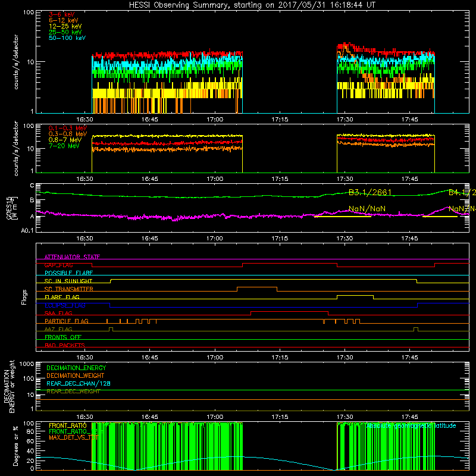The image size is (476, 476).
Task: Click the '0.3-0.8 MeV' legend label
Action: pos(68,134)
